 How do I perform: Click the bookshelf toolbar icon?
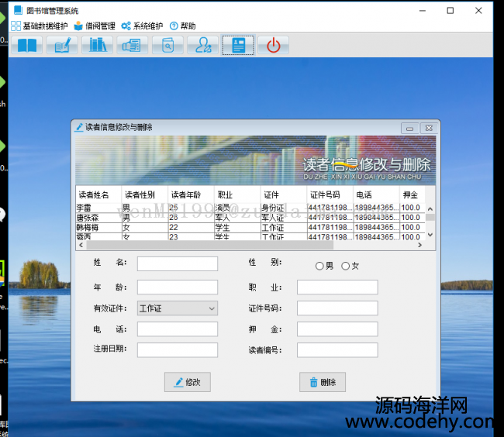click(98, 45)
